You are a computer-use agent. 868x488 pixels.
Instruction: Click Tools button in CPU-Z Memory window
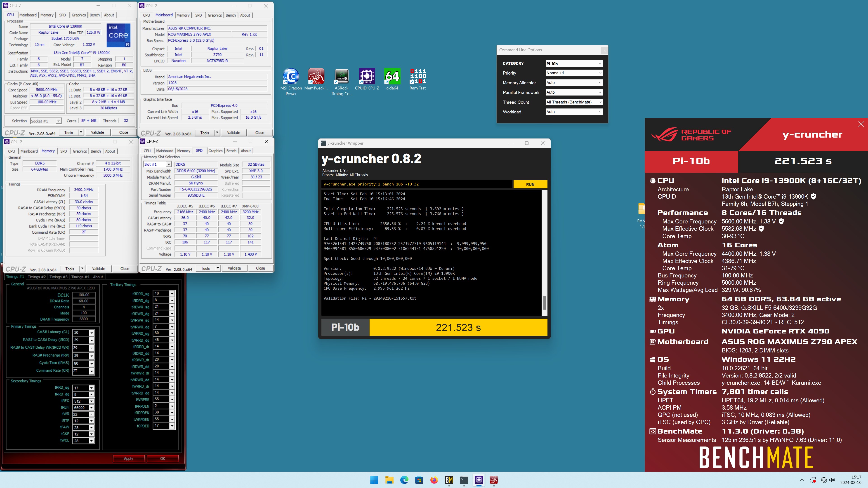70,269
